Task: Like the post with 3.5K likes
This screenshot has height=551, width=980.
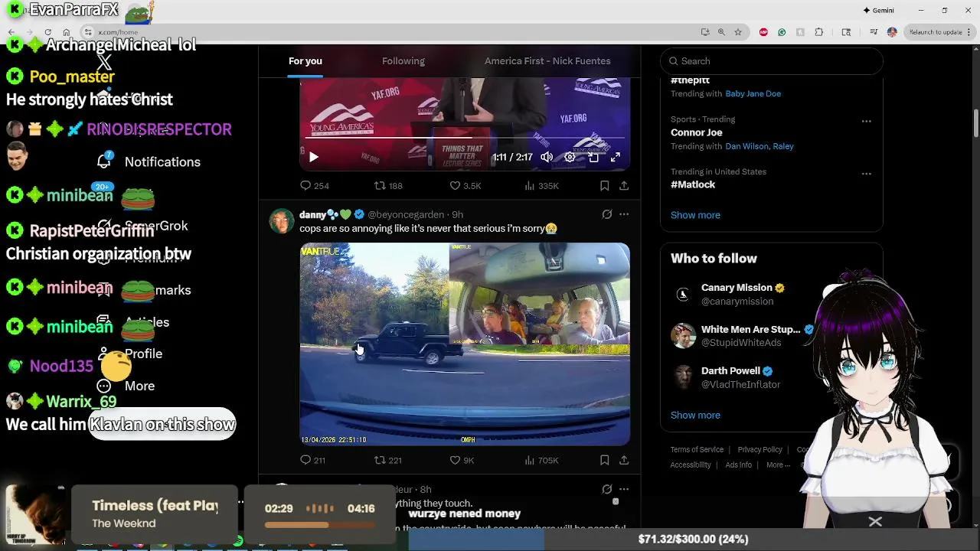Action: 465,185
